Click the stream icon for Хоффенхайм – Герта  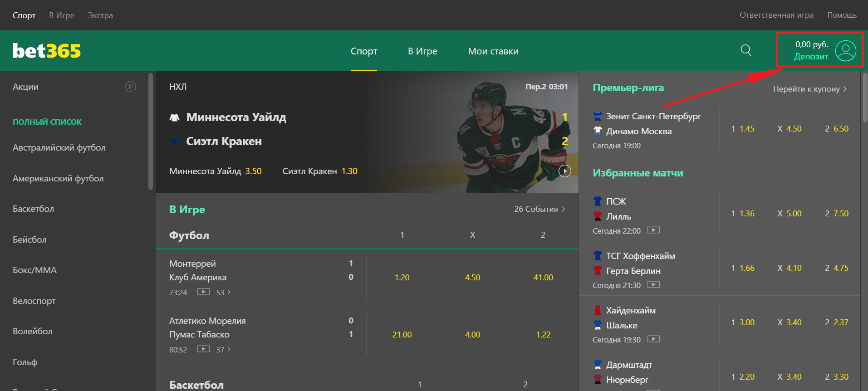pos(653,284)
